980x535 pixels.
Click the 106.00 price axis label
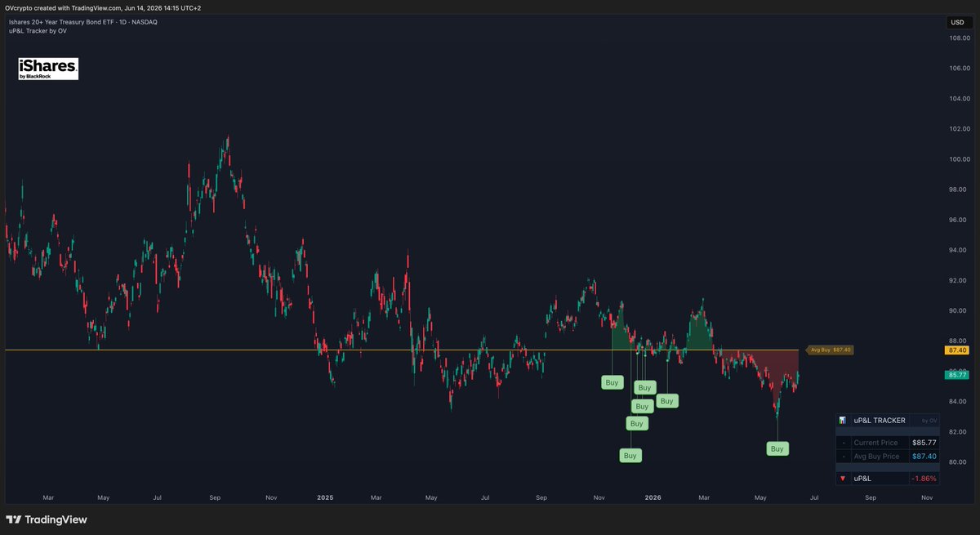pos(960,69)
